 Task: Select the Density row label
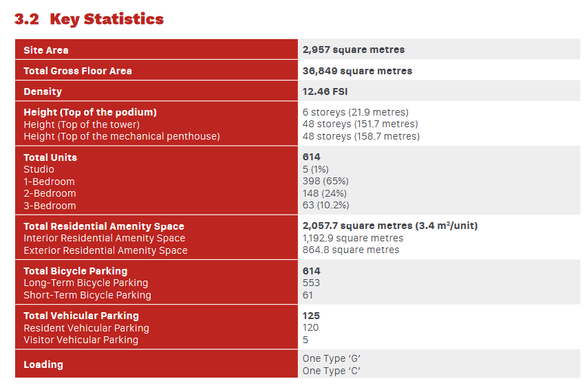tap(43, 91)
